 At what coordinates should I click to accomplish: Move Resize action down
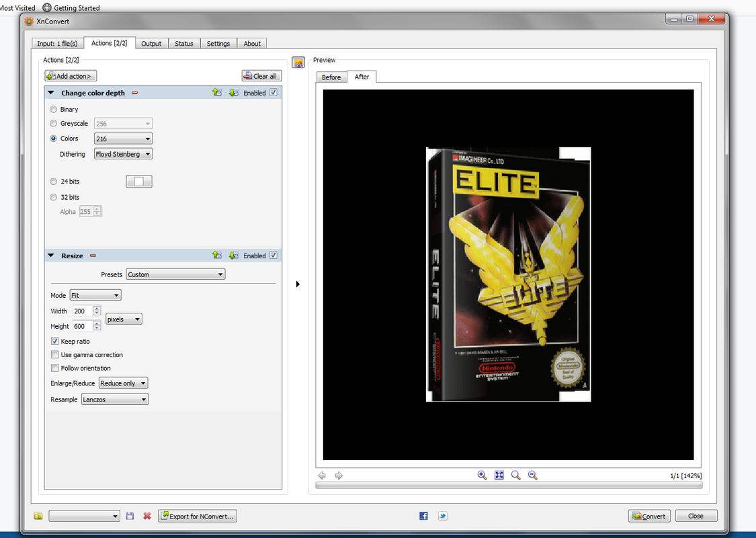(233, 256)
